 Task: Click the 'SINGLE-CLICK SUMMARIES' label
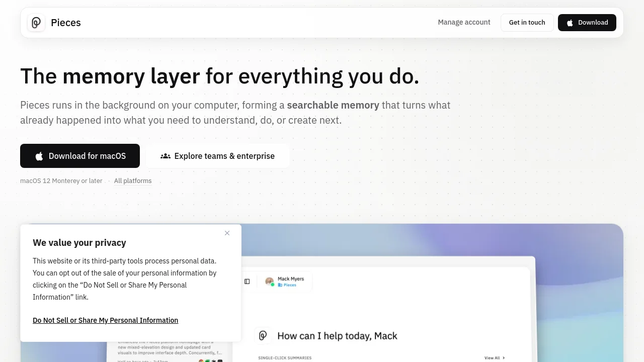285,358
